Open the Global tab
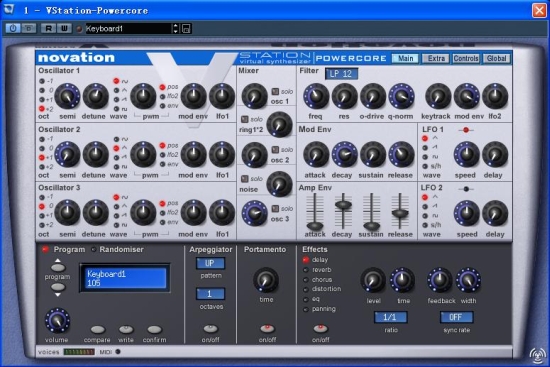This screenshot has width=550, height=367. click(x=496, y=58)
